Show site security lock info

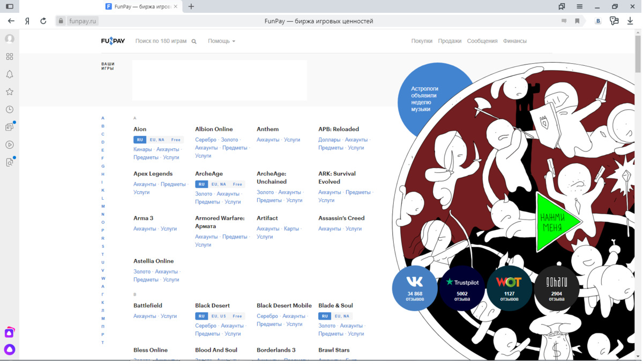(61, 21)
